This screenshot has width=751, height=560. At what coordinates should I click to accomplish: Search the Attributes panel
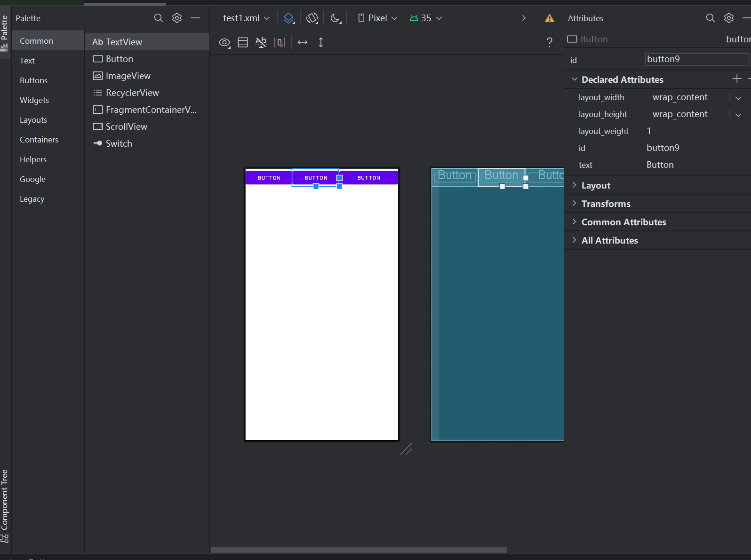coord(711,18)
